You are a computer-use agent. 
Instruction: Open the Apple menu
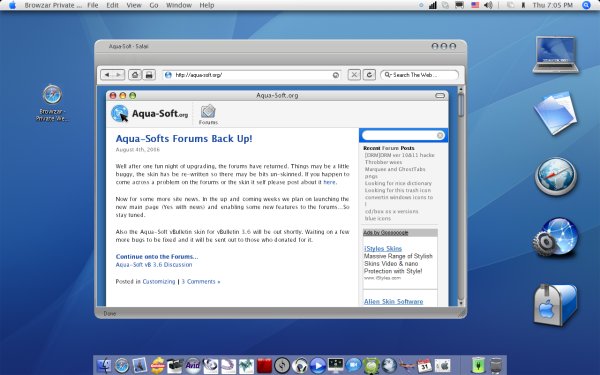click(13, 5)
